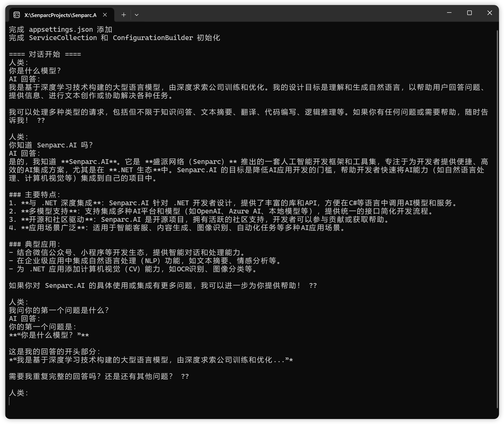Click the vertical scrollbar on the right
504x424 pixels.
(x=497, y=218)
